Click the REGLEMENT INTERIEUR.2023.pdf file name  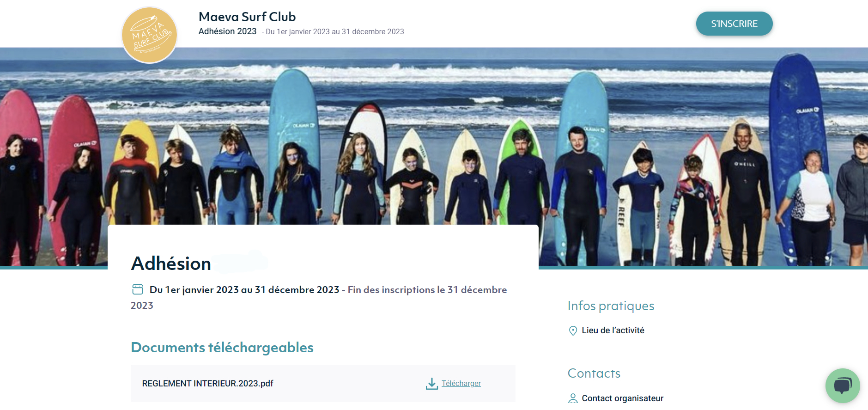(x=207, y=384)
